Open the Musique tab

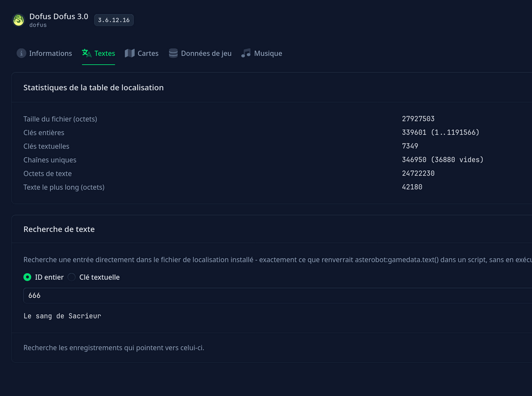[262, 53]
